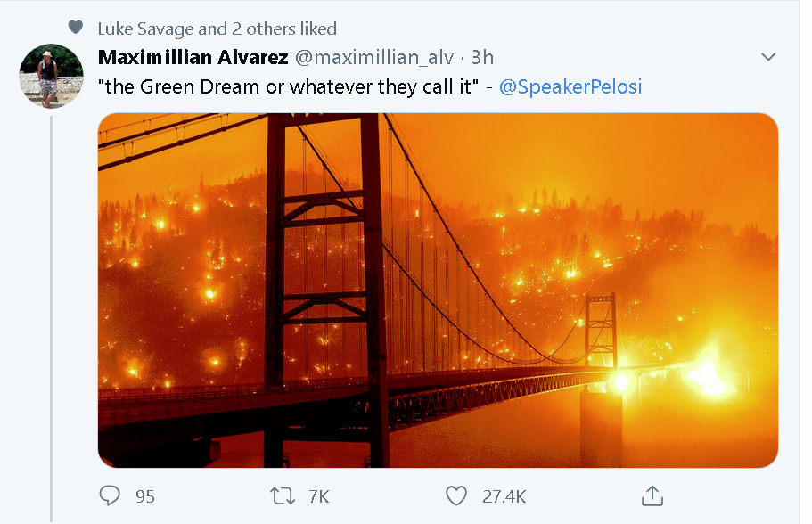This screenshot has height=524, width=812.
Task: Retweet using the retweet arrows icon
Action: (283, 496)
